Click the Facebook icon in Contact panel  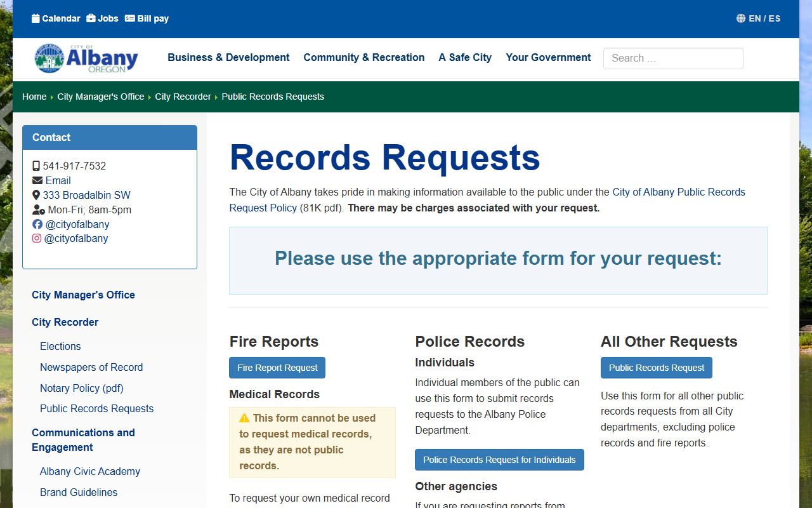coord(37,224)
